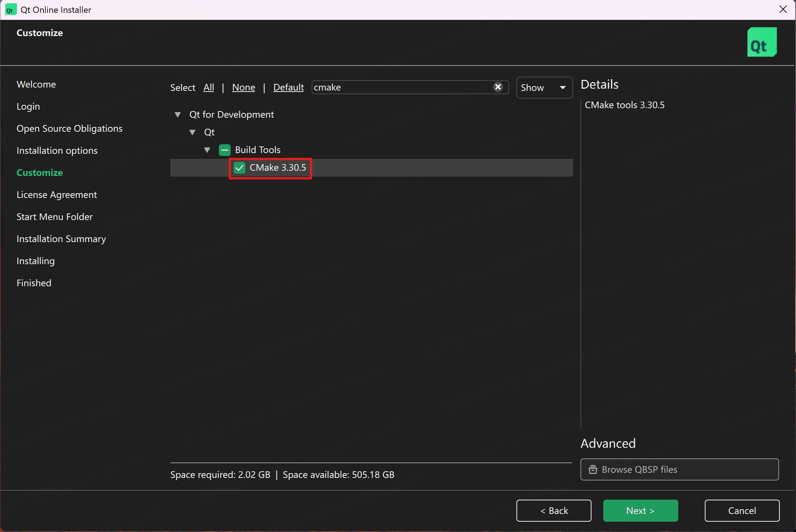Screen dimensions: 796x532
Task: Click Start Menu Folder step
Action: (54, 217)
